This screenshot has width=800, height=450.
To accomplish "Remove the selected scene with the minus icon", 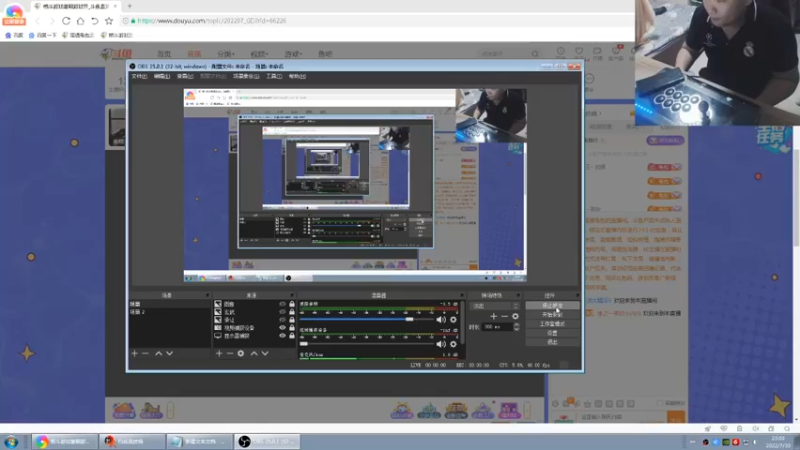I will tap(145, 353).
